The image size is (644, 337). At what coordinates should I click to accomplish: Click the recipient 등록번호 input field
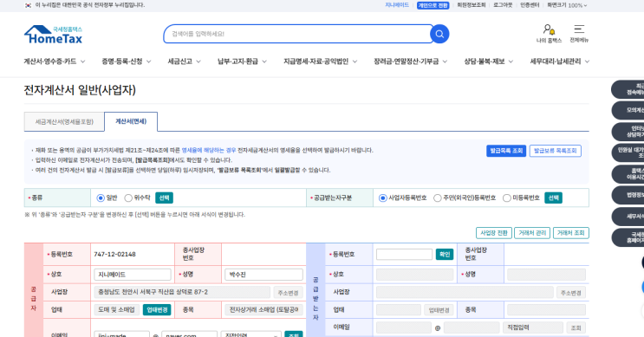[x=404, y=255]
